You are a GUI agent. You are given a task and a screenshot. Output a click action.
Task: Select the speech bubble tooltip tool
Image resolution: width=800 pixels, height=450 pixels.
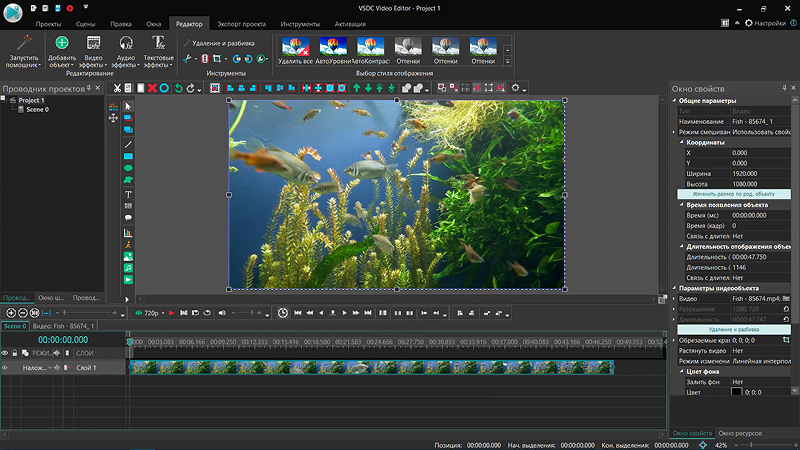[128, 218]
